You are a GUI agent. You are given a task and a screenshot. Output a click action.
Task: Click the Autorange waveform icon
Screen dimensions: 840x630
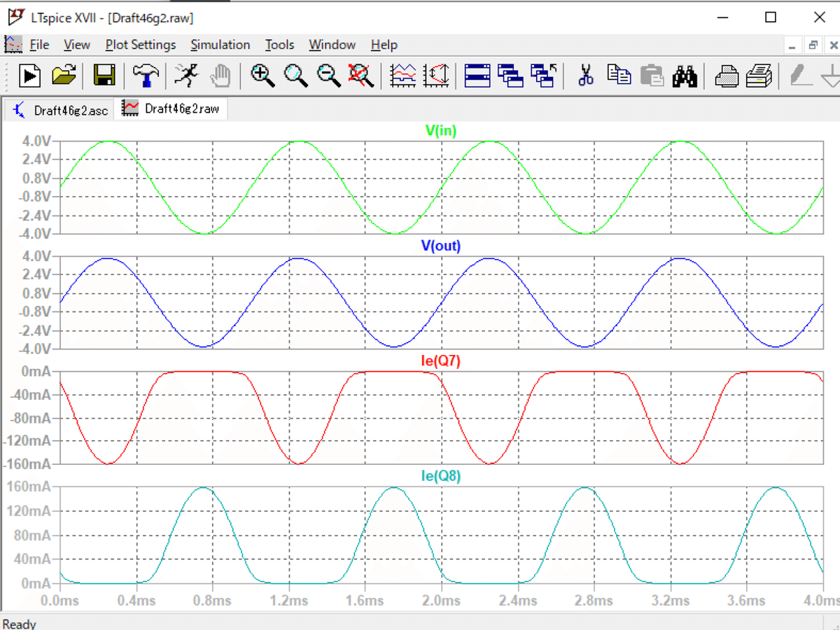pyautogui.click(x=402, y=75)
